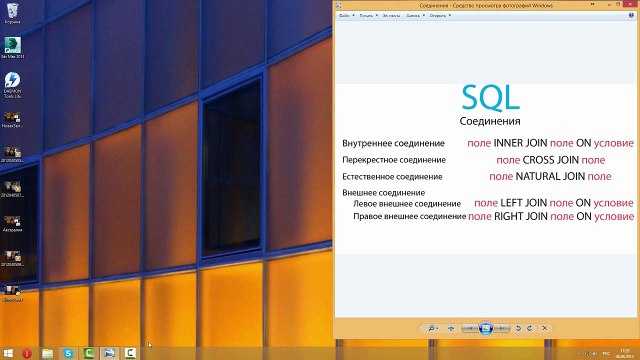Click the RIGHT JOIN syntax line

pyautogui.click(x=551, y=216)
